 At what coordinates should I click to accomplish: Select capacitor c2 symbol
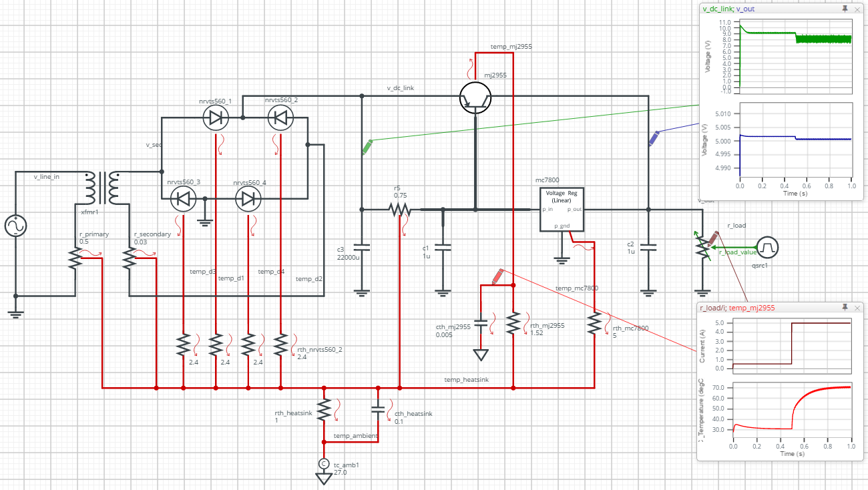point(647,247)
